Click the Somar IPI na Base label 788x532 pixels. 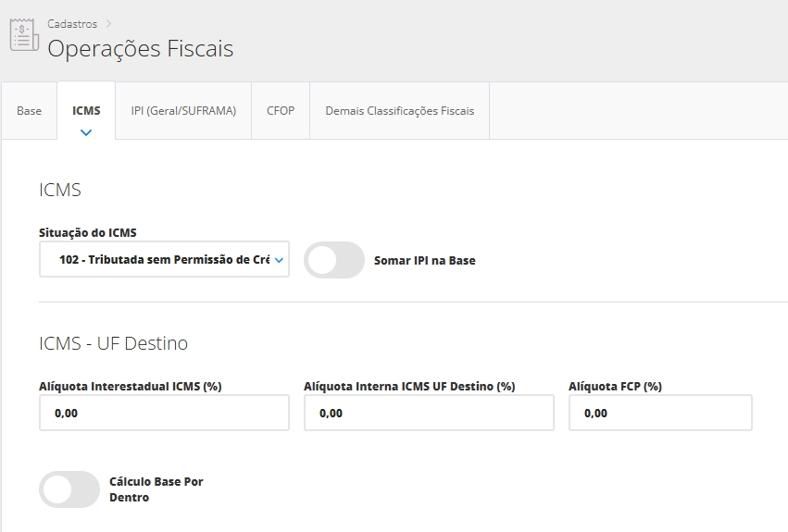point(424,261)
